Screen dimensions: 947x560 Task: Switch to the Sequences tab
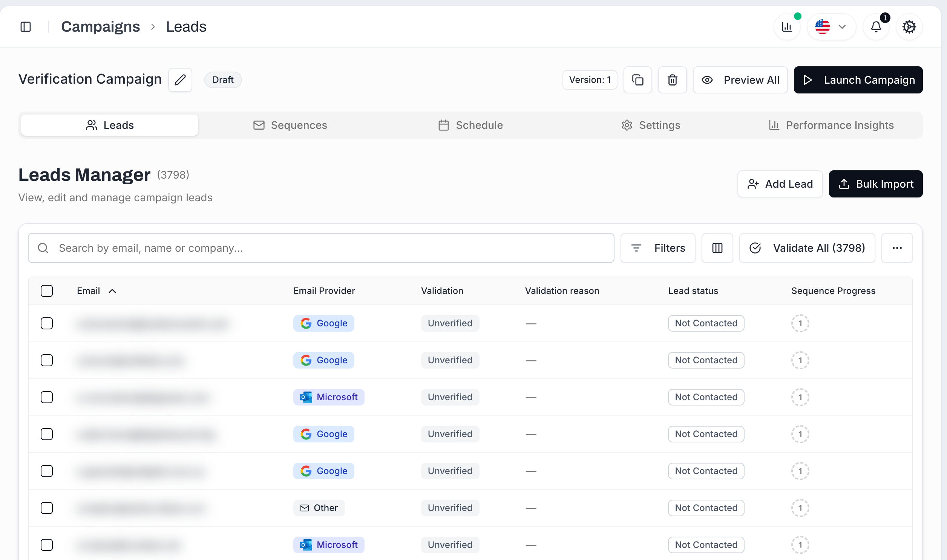pyautogui.click(x=290, y=125)
